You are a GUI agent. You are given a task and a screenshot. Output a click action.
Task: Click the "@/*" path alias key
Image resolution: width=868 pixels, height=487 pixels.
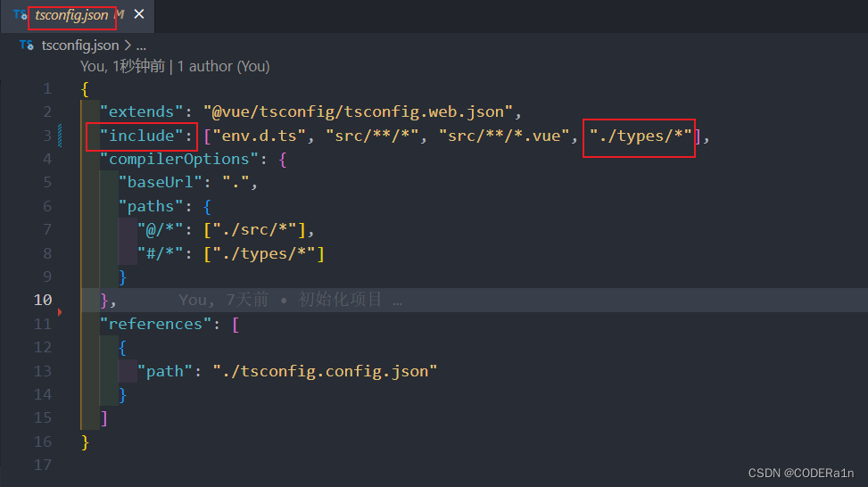point(160,229)
